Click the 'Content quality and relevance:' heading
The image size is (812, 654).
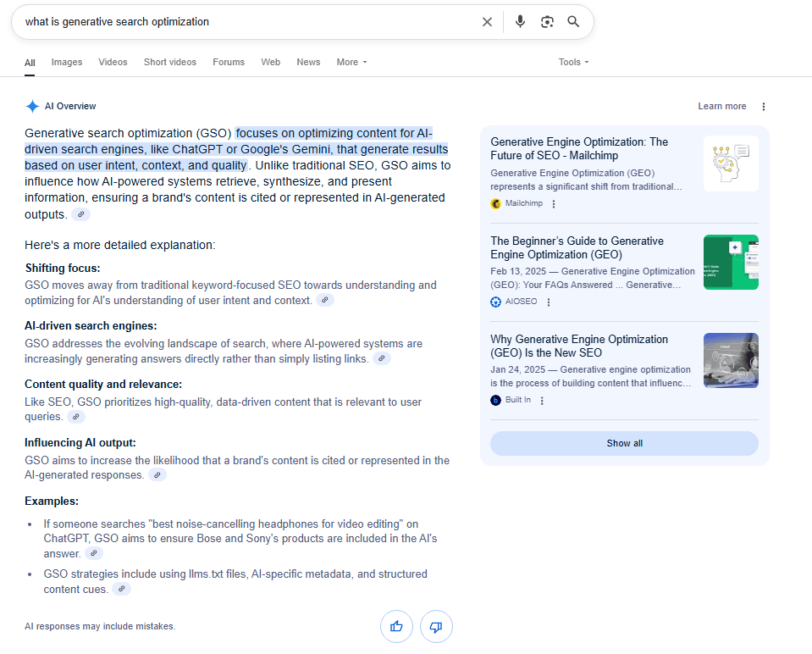point(103,385)
